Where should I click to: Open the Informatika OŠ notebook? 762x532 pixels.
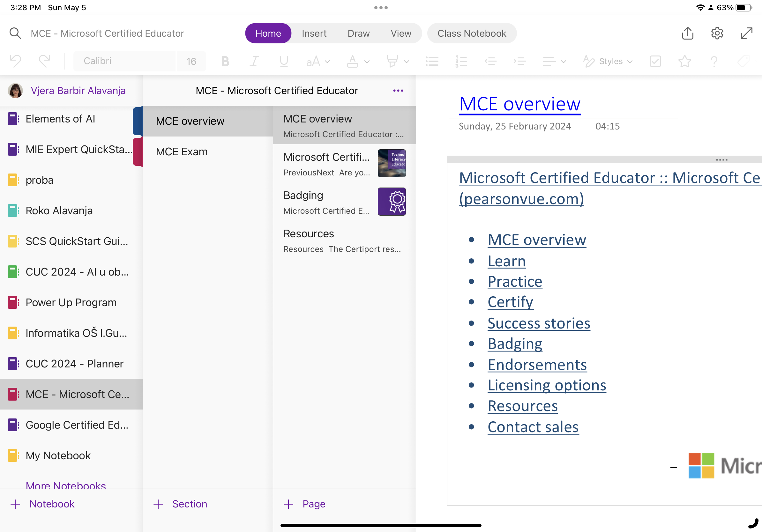pos(71,333)
